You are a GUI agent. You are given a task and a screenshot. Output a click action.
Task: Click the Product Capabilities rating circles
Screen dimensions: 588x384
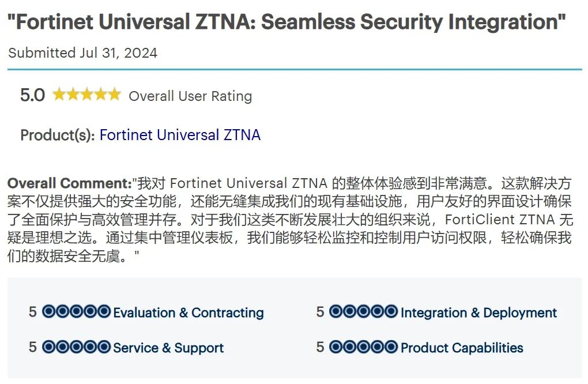(363, 347)
